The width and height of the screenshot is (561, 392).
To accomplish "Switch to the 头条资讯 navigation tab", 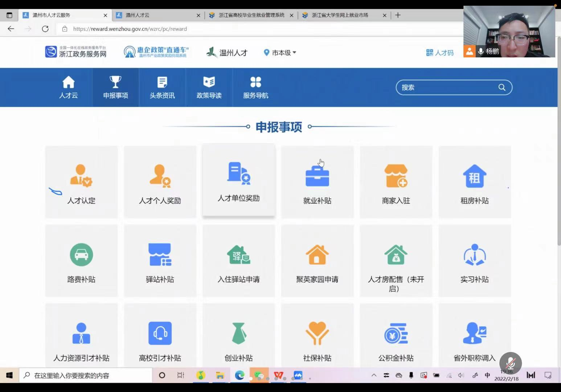I will pyautogui.click(x=162, y=87).
